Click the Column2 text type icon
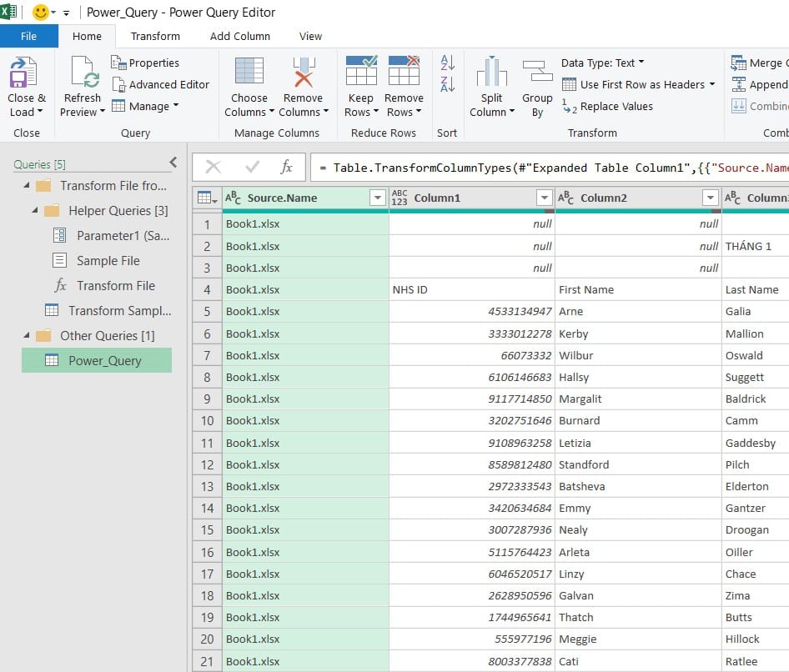789x672 pixels. click(x=566, y=198)
